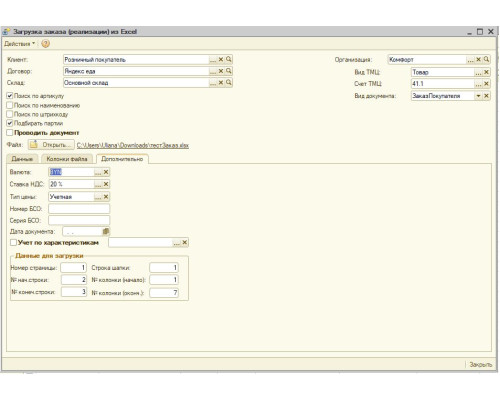Open the Действия dropdown menu
Screen dimensions: 500x400
pos(19,44)
